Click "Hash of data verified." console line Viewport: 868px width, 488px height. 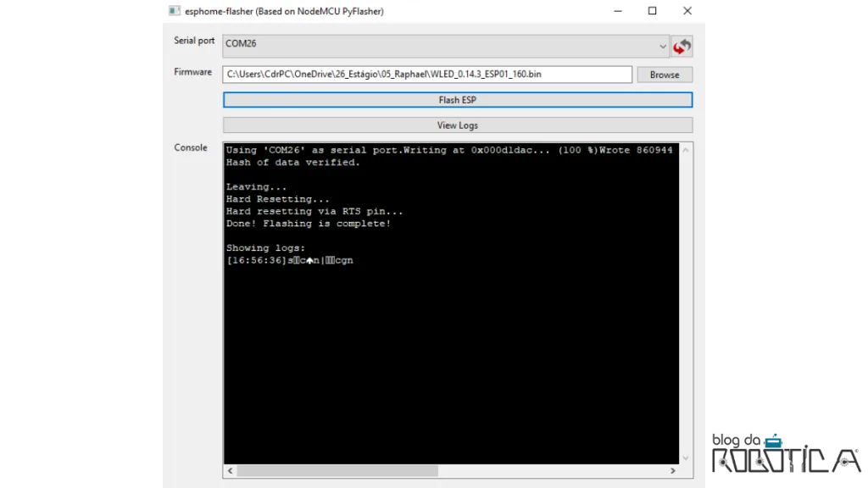(292, 162)
